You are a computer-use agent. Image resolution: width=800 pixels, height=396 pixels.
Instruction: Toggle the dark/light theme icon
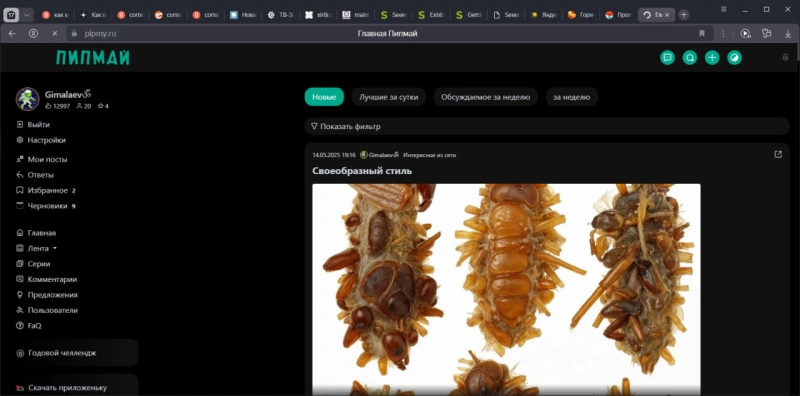tap(734, 58)
